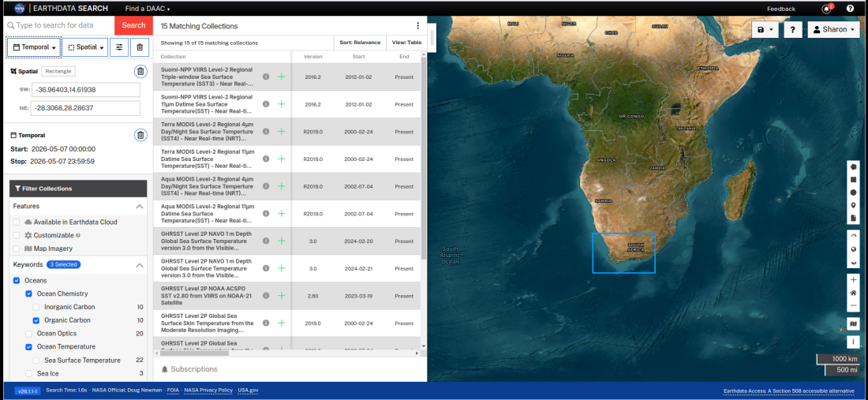The height and width of the screenshot is (400, 868).
Task: Show info for Aqua MODIS 11µm SST collection
Action: 266,213
